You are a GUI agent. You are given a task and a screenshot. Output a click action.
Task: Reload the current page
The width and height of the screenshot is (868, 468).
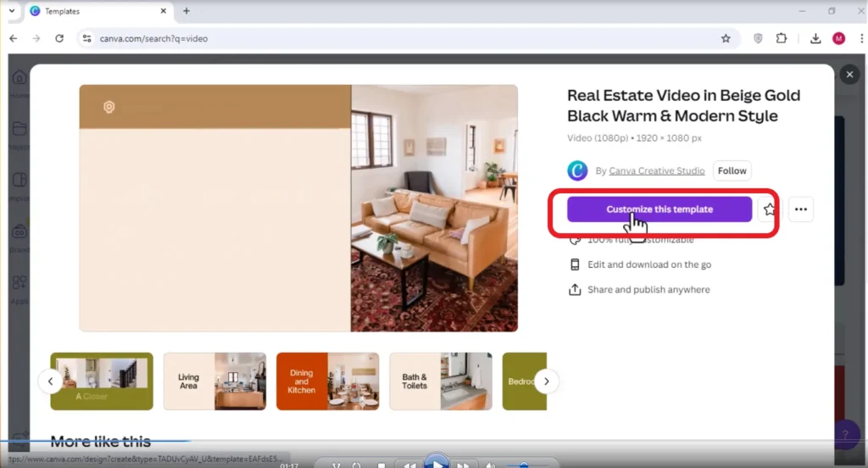pyautogui.click(x=59, y=38)
